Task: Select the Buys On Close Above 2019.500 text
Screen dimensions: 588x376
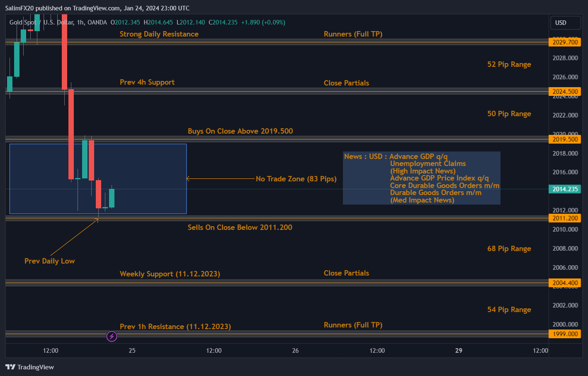Action: (x=240, y=131)
